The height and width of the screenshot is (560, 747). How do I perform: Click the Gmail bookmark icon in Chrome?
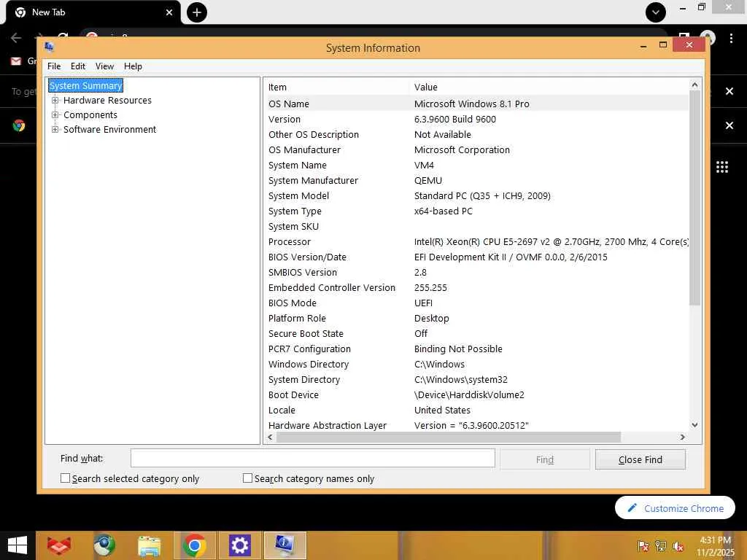(16, 61)
